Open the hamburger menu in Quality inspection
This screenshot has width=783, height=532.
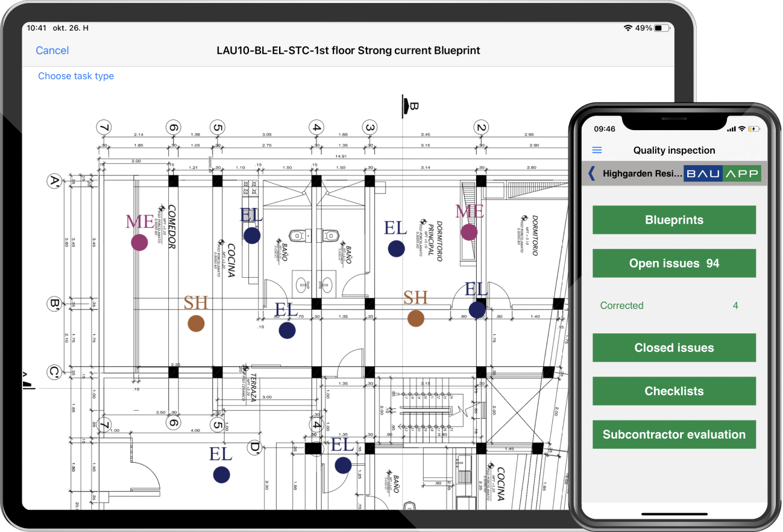(x=597, y=150)
